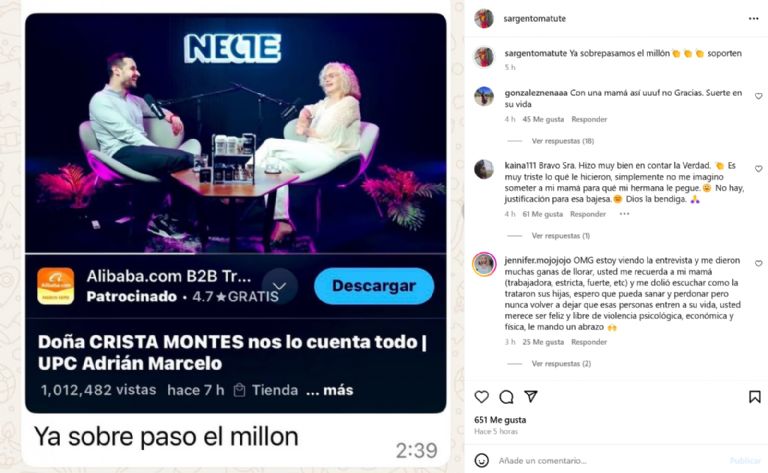Screen dimensions: 768x473
Task: Open the emoji picker in comment box
Action: (481, 460)
